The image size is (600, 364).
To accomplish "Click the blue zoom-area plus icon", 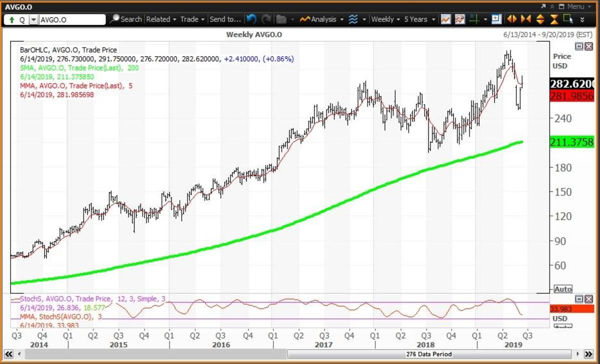I will [496, 19].
